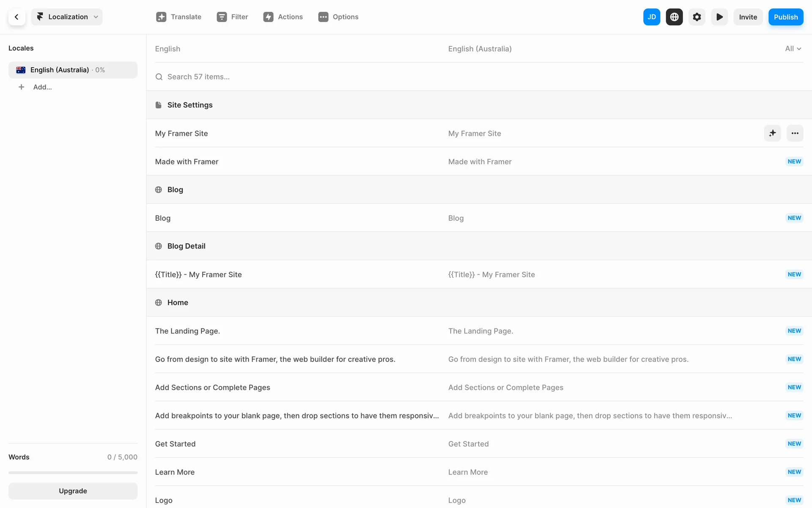Expand the Localization dropdown
The image size is (812, 508).
67,17
